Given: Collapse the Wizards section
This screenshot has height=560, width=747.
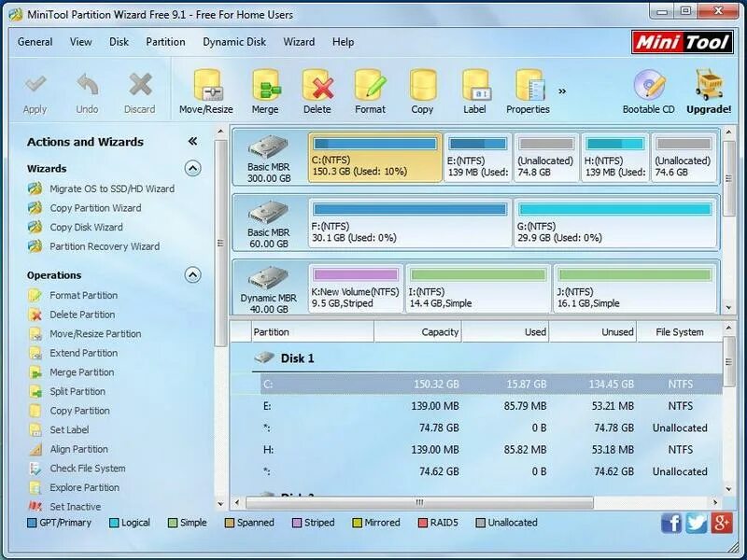Looking at the screenshot, I should tap(192, 169).
